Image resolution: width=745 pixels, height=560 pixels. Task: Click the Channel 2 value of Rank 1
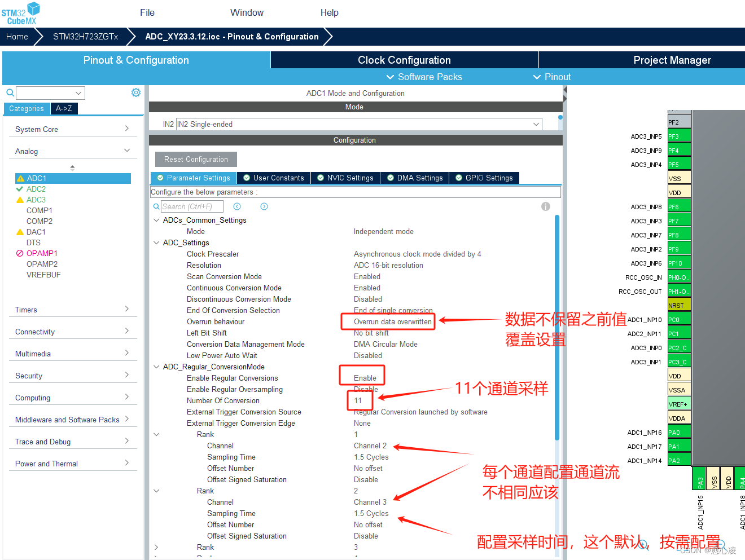(x=370, y=446)
